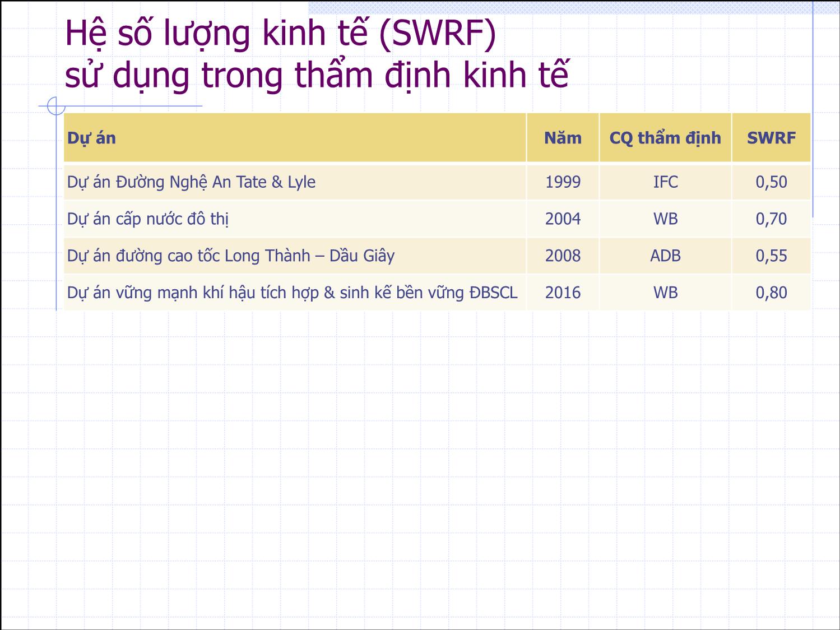Click the year 2016 cell
The image size is (840, 630).
tap(563, 293)
